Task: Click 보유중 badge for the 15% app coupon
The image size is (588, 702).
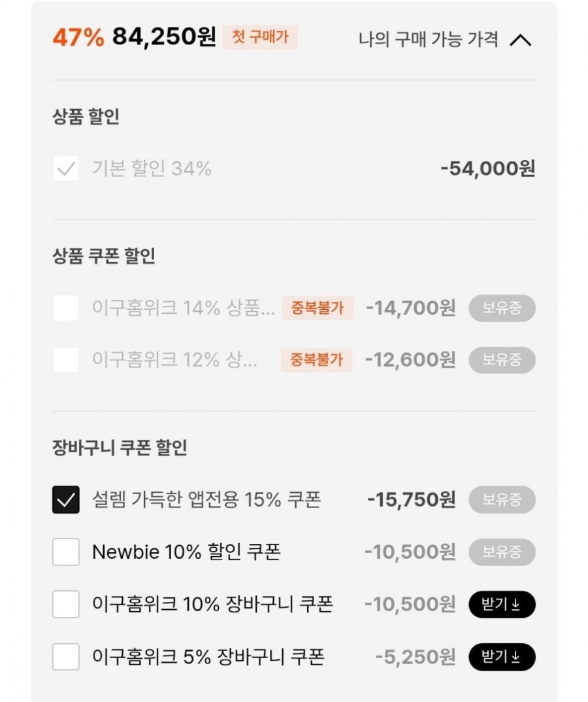Action: [x=502, y=499]
